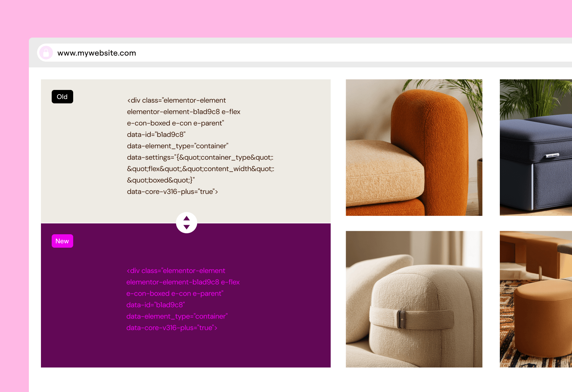Click old code line data-id="b1ad9c8"

click(156, 135)
